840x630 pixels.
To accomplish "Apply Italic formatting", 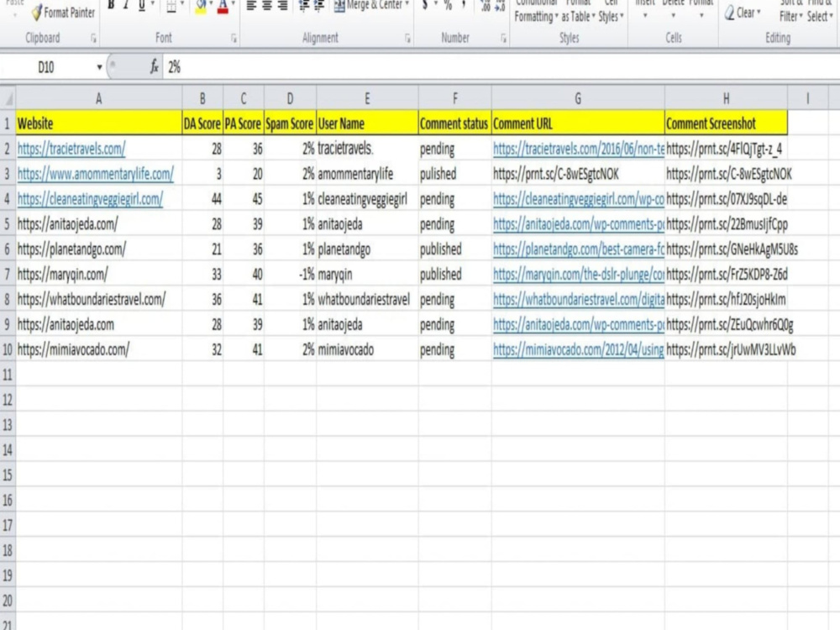I will click(126, 5).
